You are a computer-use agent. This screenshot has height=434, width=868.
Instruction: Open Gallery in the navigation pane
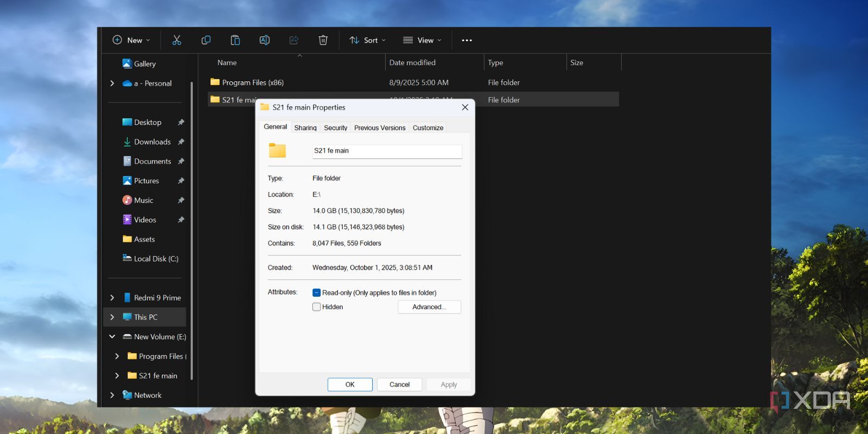(x=139, y=63)
